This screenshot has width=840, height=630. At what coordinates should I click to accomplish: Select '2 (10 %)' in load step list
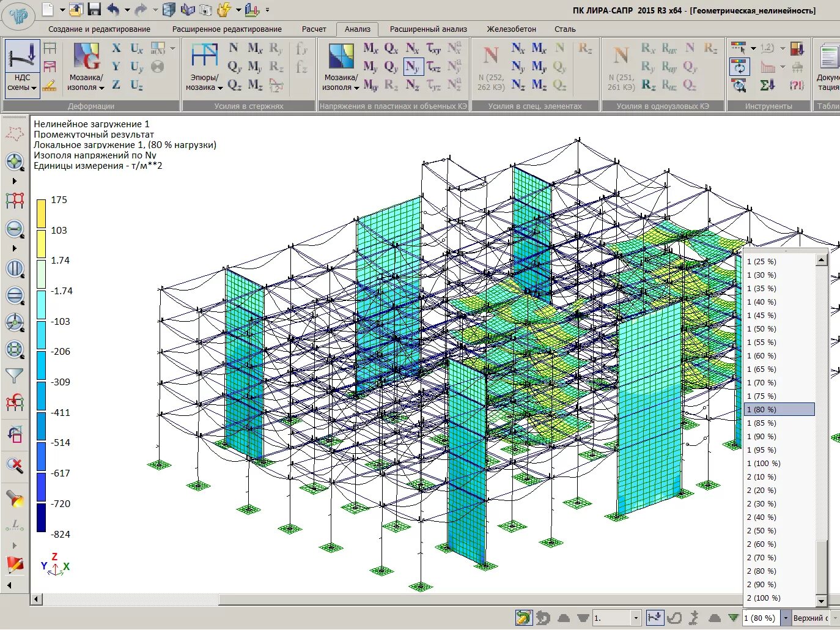click(x=780, y=476)
